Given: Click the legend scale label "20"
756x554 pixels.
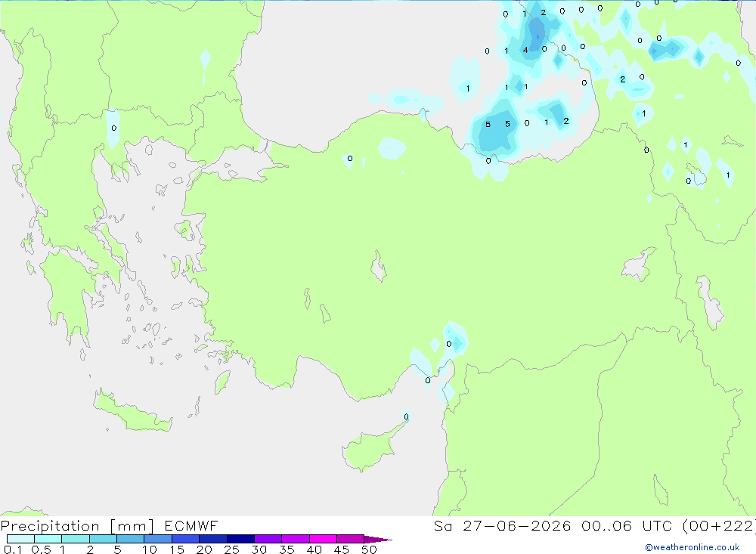Looking at the screenshot, I should coord(204,549).
